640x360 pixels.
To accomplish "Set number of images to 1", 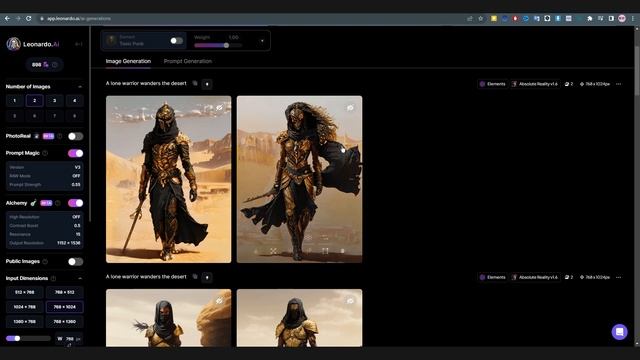I will click(x=15, y=100).
